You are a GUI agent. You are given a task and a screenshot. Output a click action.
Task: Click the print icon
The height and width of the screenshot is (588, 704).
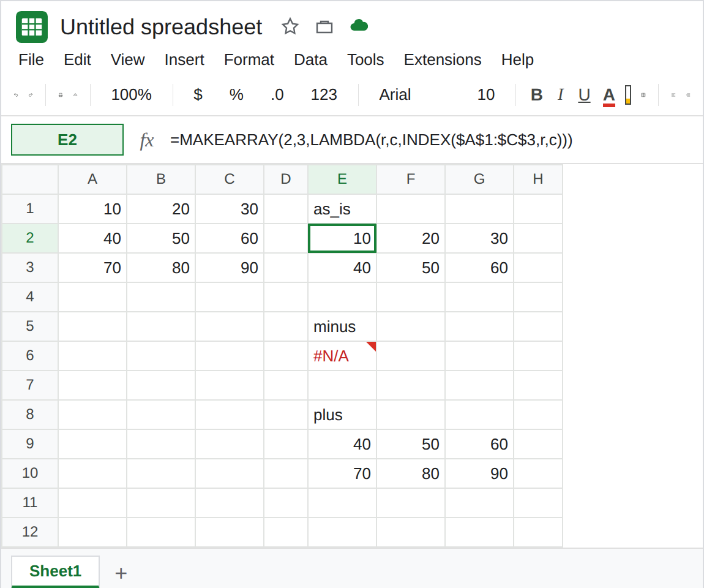click(61, 95)
